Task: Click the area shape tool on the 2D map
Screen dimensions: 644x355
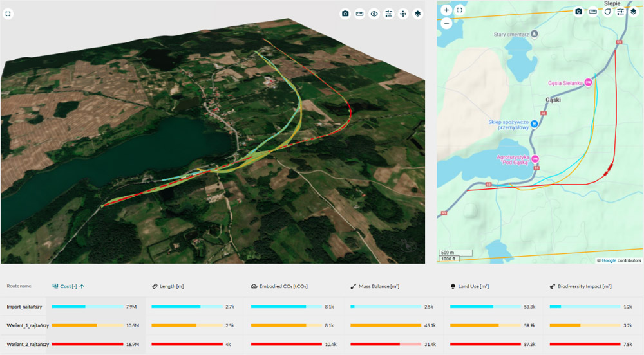Action: (x=607, y=12)
